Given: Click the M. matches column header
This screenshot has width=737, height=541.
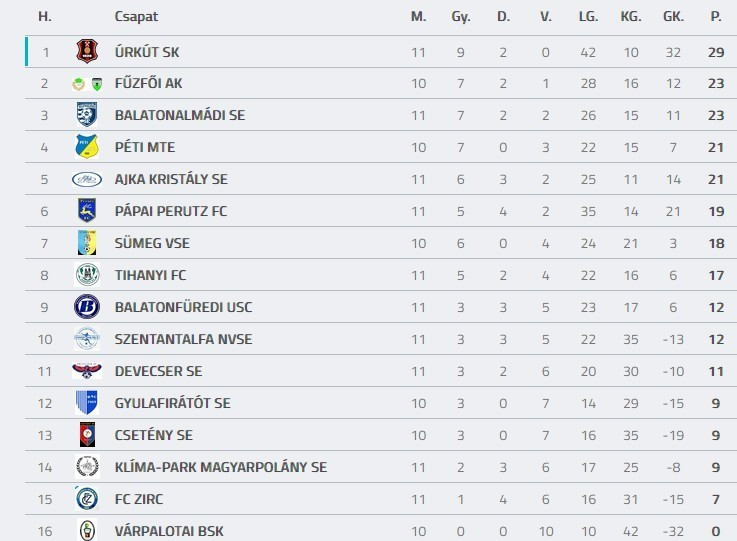Looking at the screenshot, I should [x=418, y=17].
